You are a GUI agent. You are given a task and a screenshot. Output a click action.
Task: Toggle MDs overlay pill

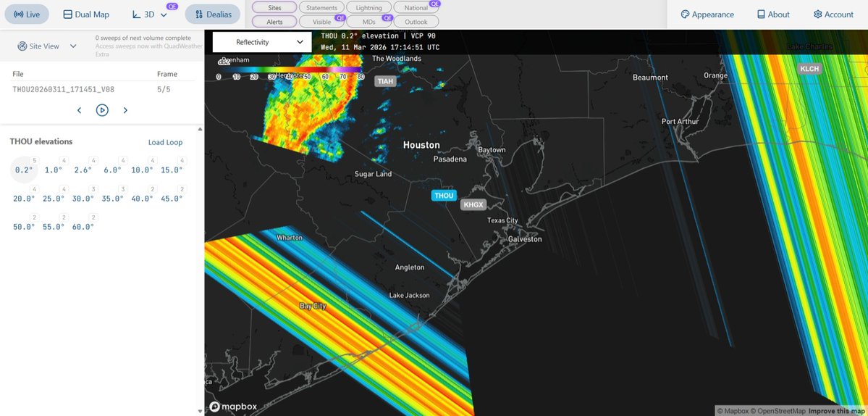368,22
